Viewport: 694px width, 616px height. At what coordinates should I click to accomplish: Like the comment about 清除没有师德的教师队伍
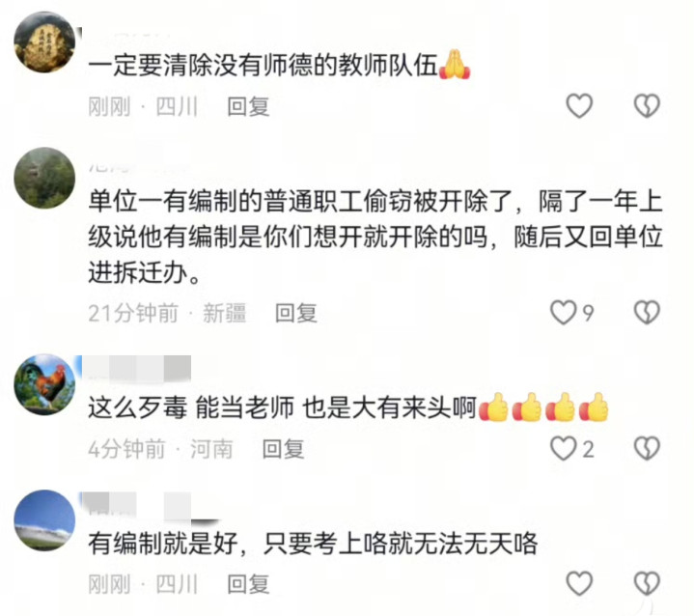579,106
